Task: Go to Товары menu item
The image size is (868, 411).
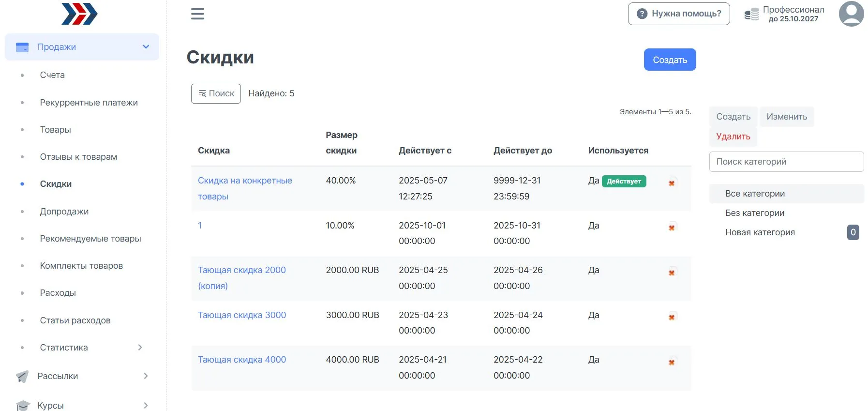Action: (56, 130)
